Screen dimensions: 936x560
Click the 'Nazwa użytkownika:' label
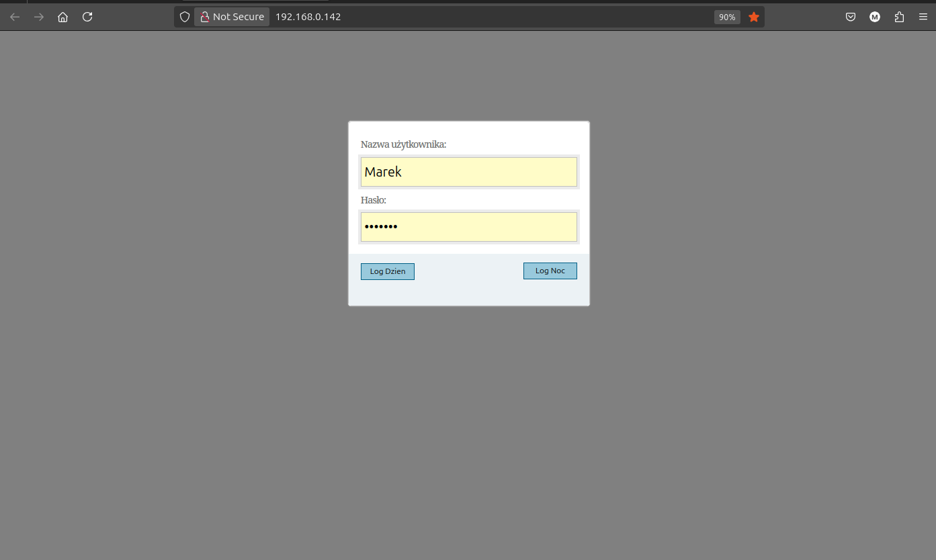[x=403, y=144]
